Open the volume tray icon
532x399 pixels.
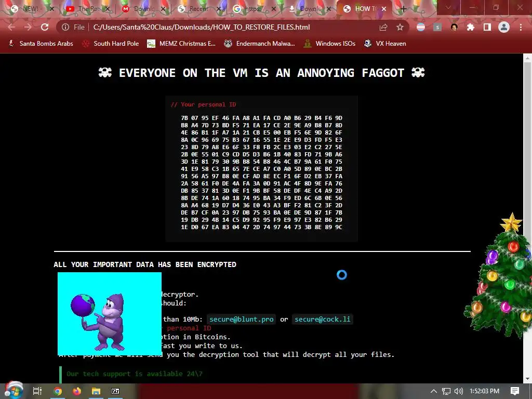pyautogui.click(x=458, y=391)
